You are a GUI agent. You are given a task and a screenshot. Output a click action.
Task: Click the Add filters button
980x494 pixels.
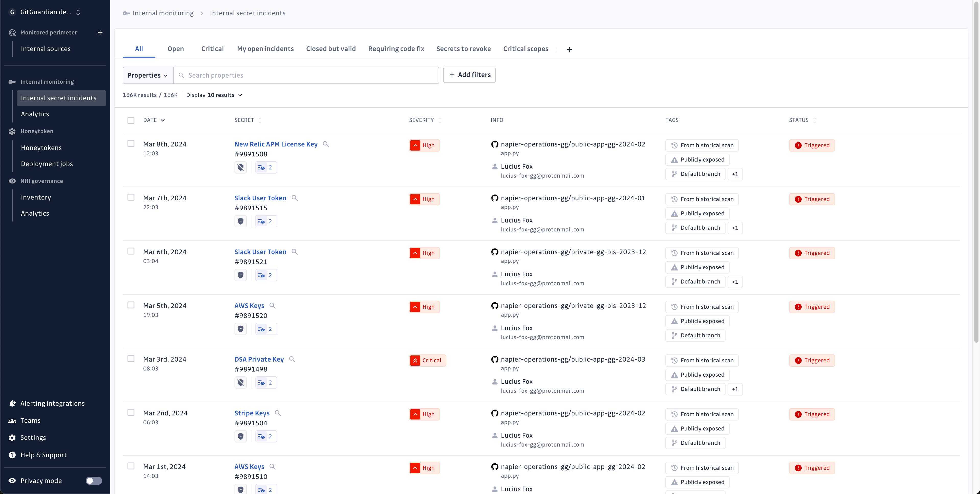(x=470, y=75)
